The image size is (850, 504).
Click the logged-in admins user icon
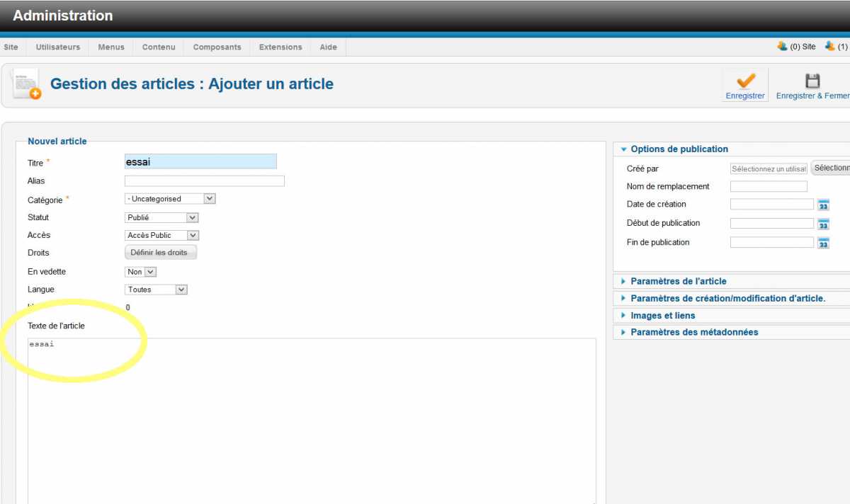click(829, 46)
